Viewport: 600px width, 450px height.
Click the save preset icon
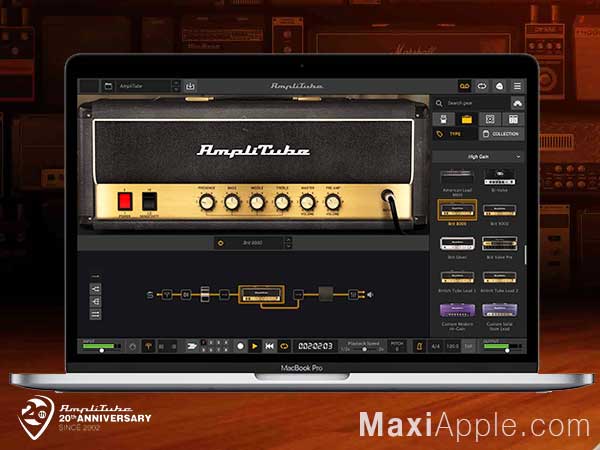click(190, 86)
